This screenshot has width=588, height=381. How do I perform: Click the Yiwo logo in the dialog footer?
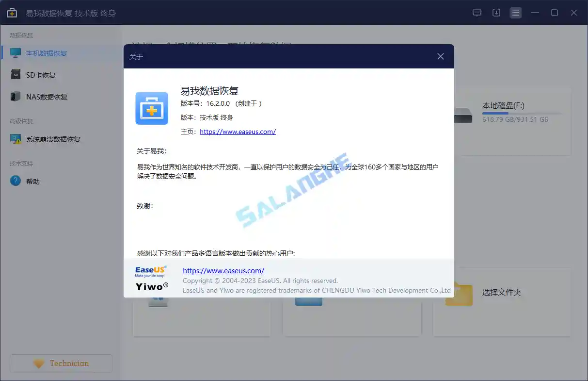coord(152,286)
